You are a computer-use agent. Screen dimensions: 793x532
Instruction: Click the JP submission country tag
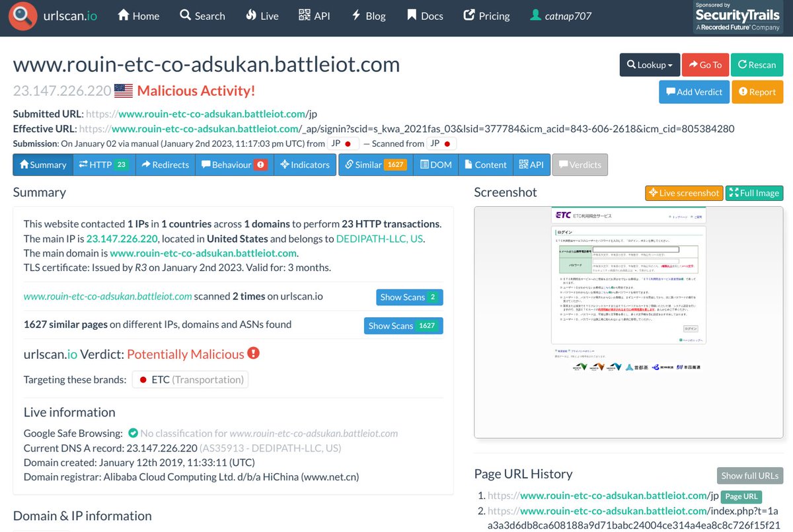pos(343,143)
